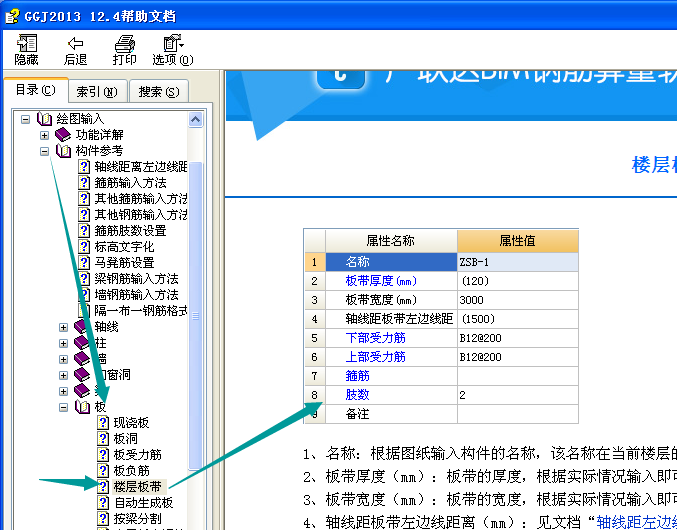Click the closed book icon beside 轴线
Image resolution: width=677 pixels, height=530 pixels.
(82, 327)
